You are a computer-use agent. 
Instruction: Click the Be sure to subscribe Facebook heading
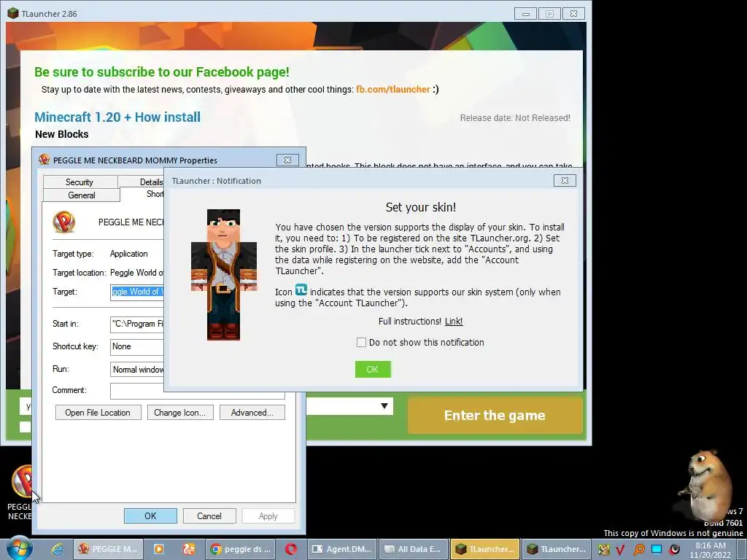coord(161,72)
